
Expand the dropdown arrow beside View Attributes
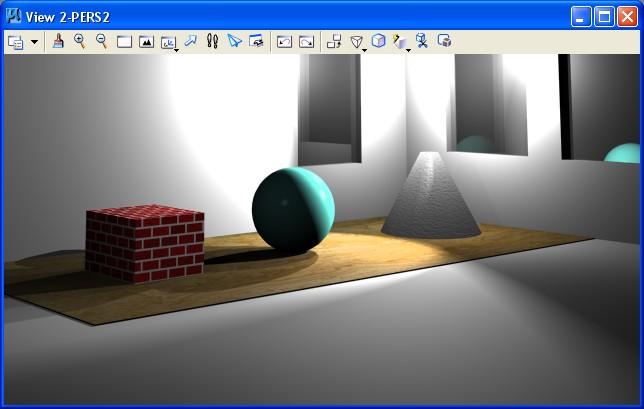pos(34,42)
